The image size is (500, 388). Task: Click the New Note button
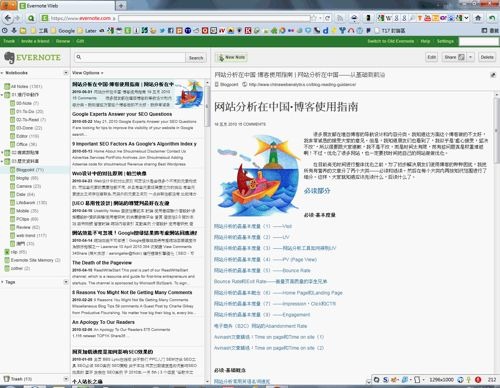pos(231,57)
